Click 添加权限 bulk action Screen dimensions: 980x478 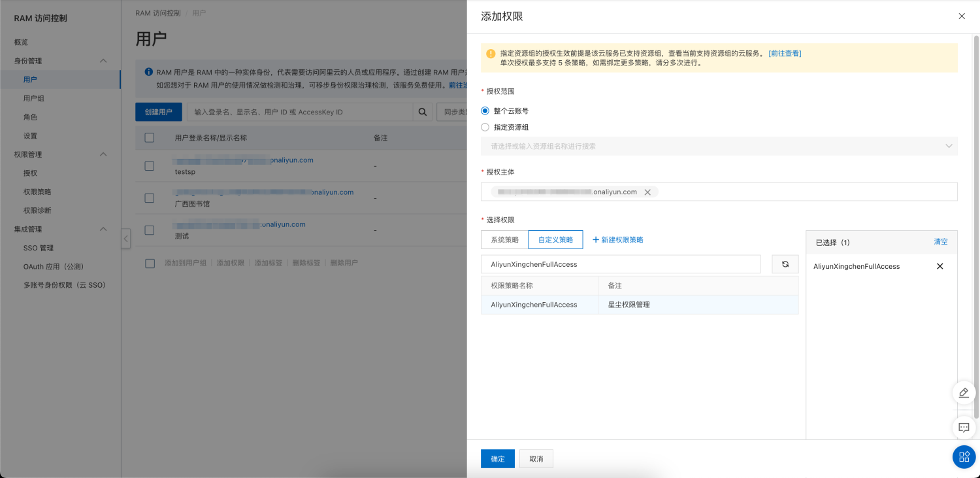[x=231, y=263]
